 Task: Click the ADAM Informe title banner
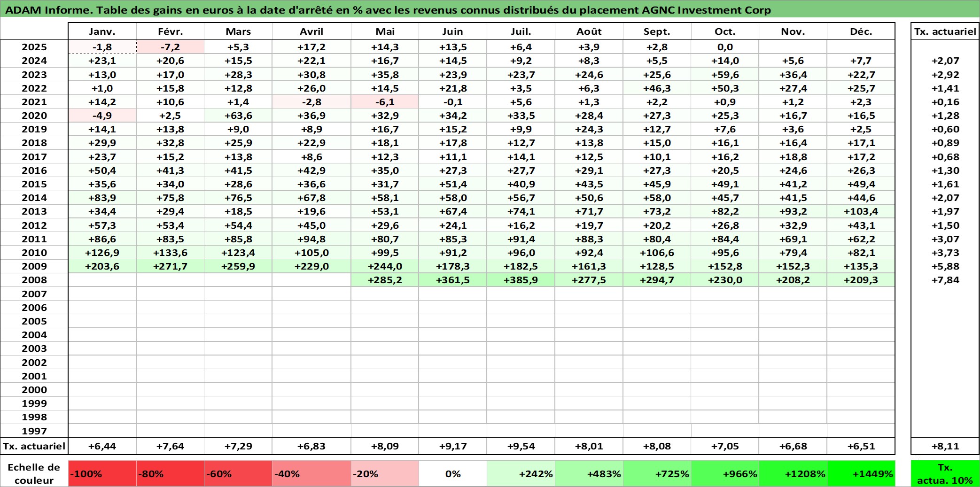point(490,10)
